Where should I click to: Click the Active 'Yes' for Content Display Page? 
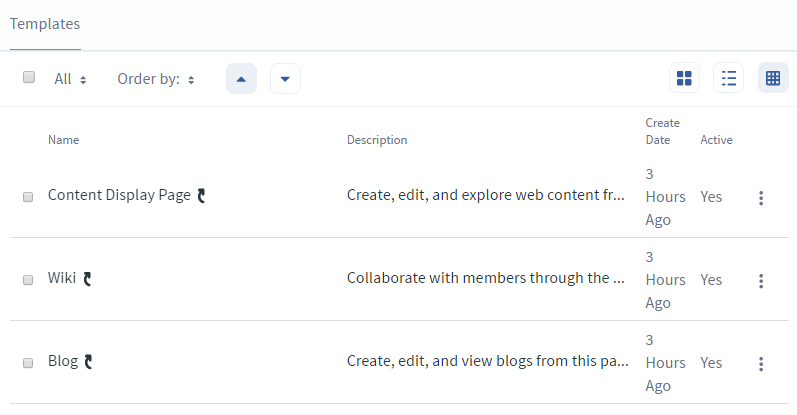tap(711, 197)
